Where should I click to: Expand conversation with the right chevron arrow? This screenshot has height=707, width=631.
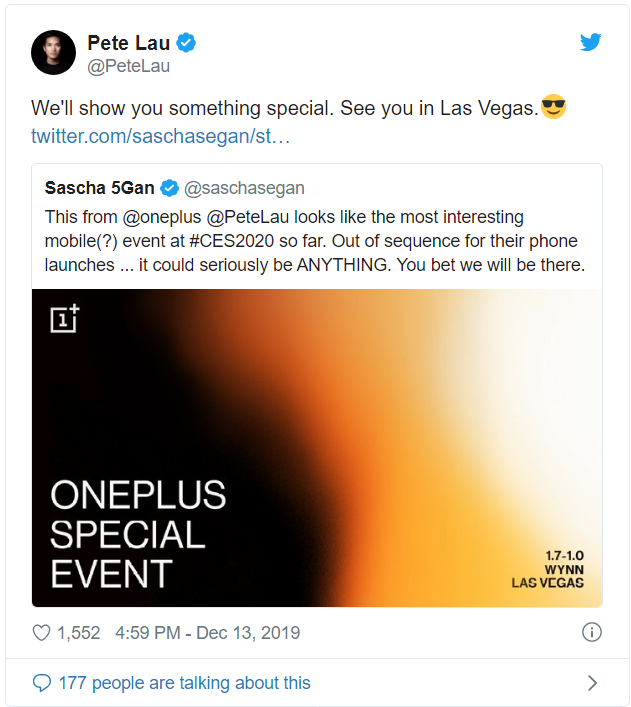pos(592,683)
